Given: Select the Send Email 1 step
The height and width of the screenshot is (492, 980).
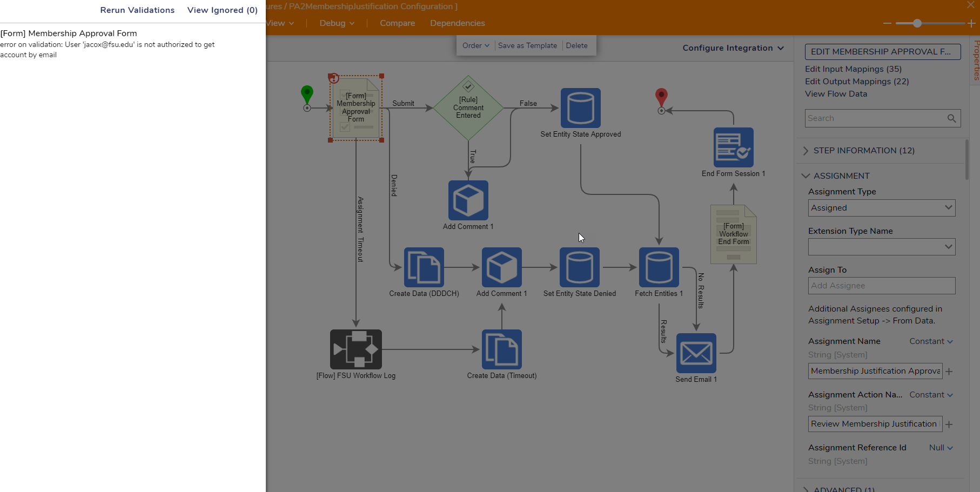Looking at the screenshot, I should click(x=696, y=353).
